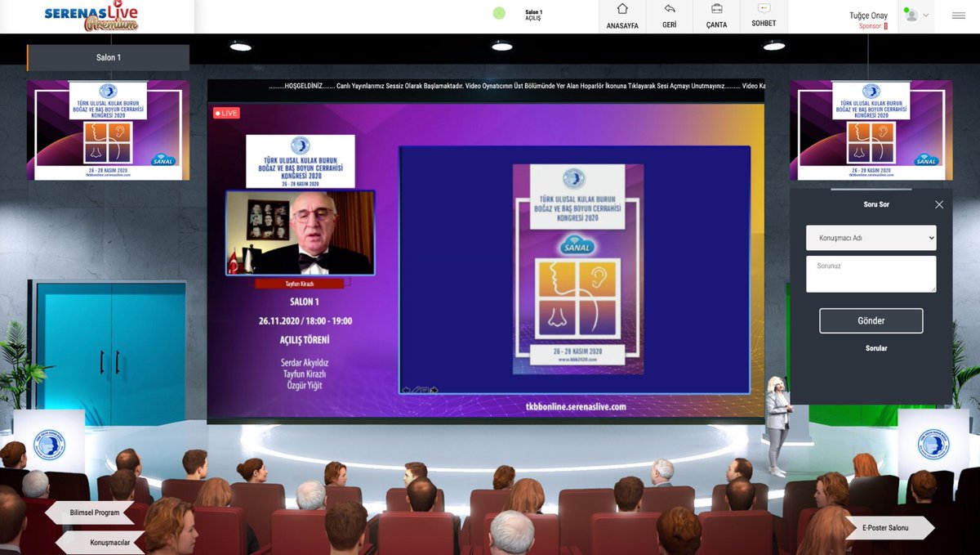Open the ÇANTA briefcase
980x555 pixels.
(716, 16)
